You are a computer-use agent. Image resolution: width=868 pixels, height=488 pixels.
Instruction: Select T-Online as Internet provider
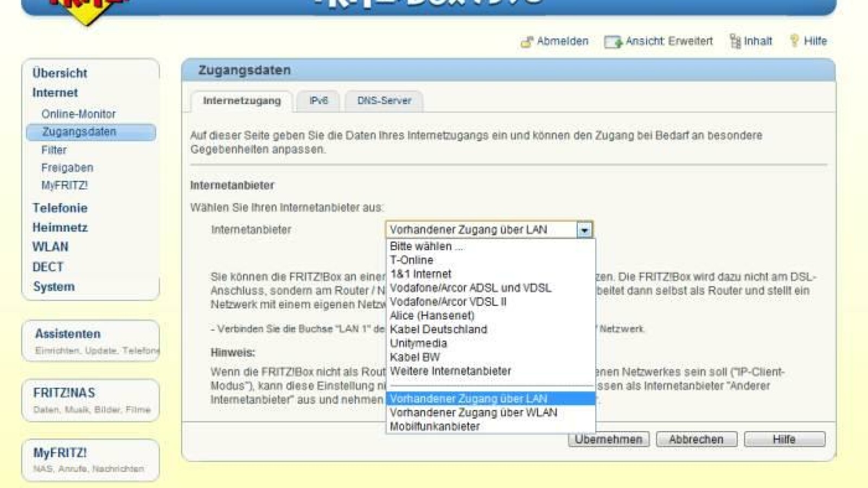click(x=490, y=260)
